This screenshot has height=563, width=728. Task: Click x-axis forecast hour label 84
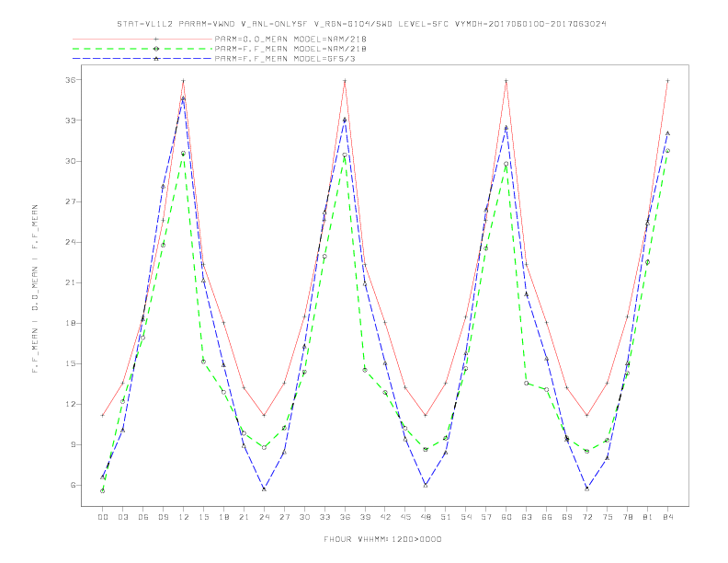(668, 517)
